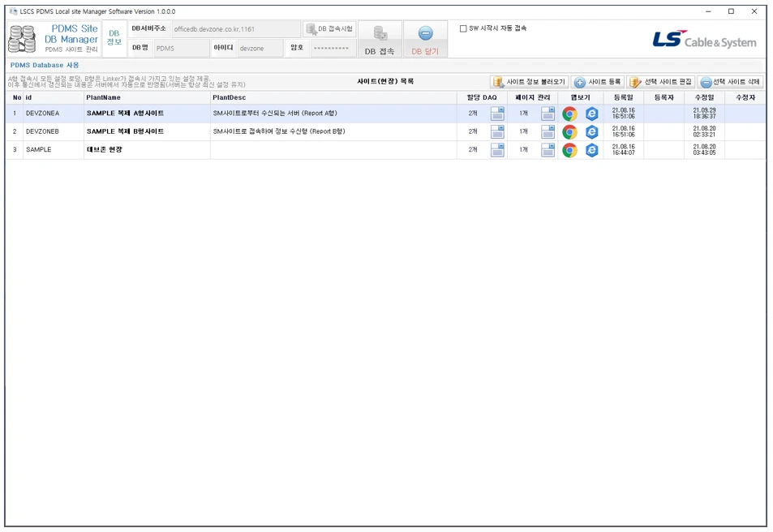The width and height of the screenshot is (773, 532).
Task: Click 데브존 현장 plant name
Action: pyautogui.click(x=105, y=150)
